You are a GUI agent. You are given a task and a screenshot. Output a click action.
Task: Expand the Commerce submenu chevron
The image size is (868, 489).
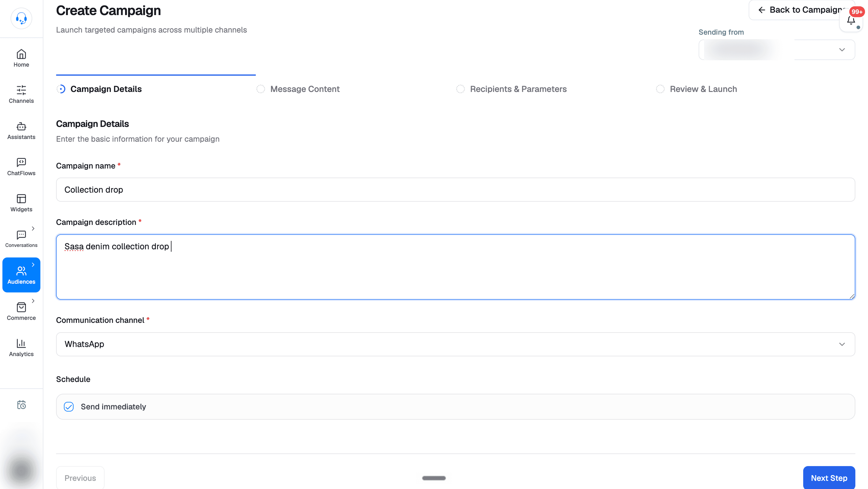pyautogui.click(x=33, y=301)
